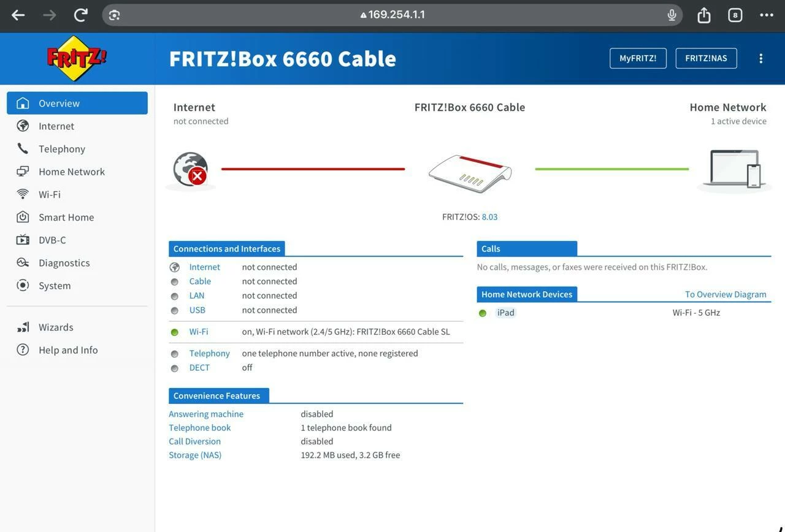Viewport: 785px width, 532px height.
Task: Go back using the browser back arrow
Action: pyautogui.click(x=18, y=15)
